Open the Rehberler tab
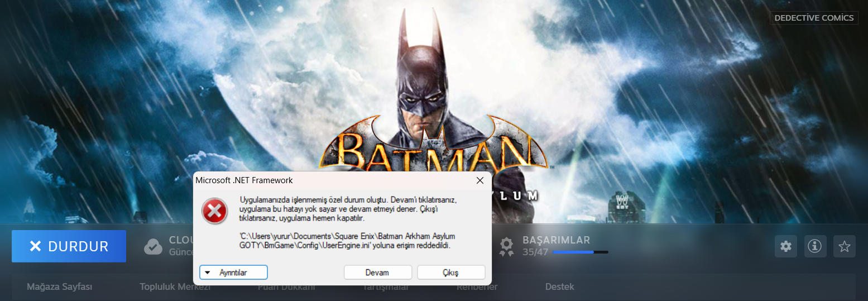 pos(477,287)
